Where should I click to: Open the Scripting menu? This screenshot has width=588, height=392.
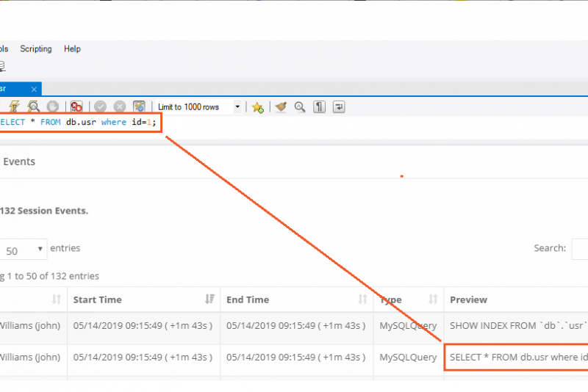36,49
